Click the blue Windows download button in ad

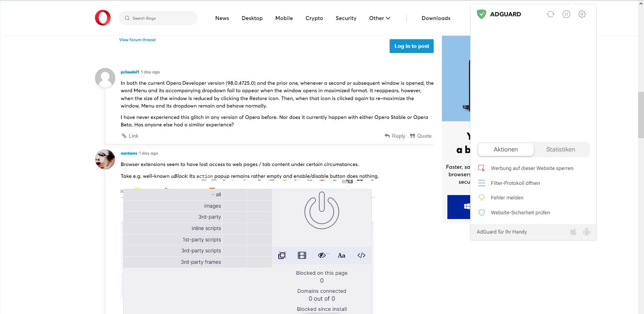[459, 207]
